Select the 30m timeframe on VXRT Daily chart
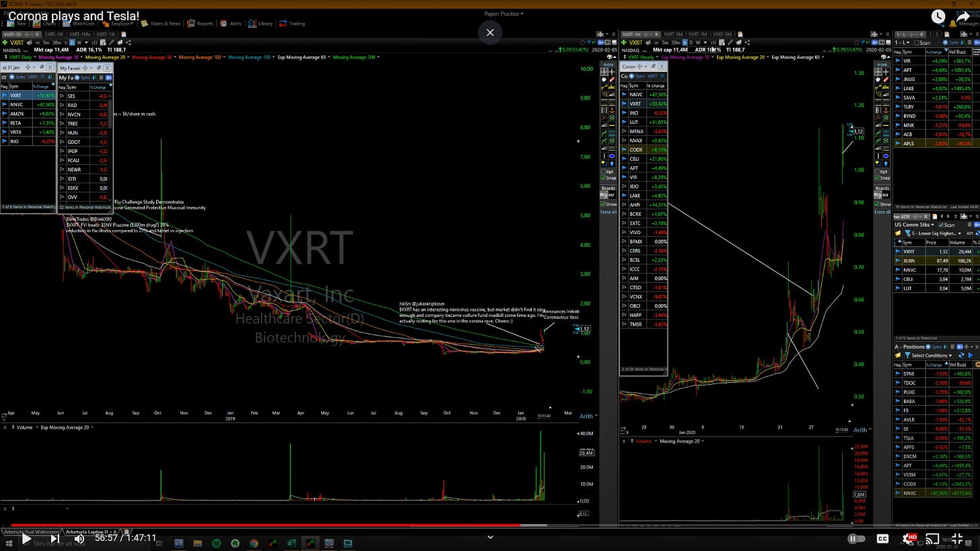Screen dimensions: 980x551 click(57, 42)
